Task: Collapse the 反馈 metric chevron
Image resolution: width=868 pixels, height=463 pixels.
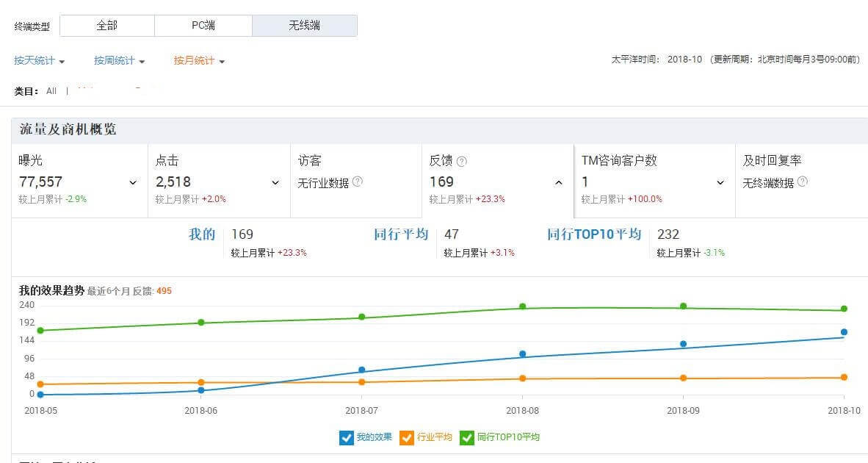Action: pos(559,182)
